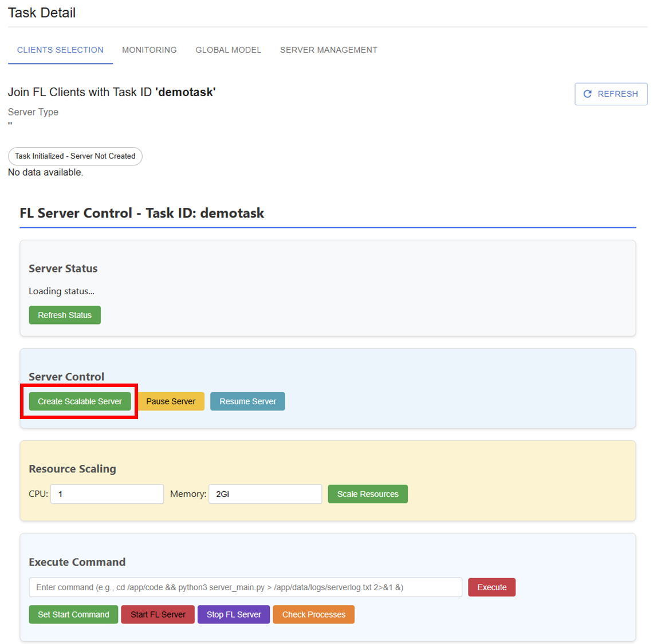Start the FL Server
Screen dimensions: 653x644
coord(158,614)
